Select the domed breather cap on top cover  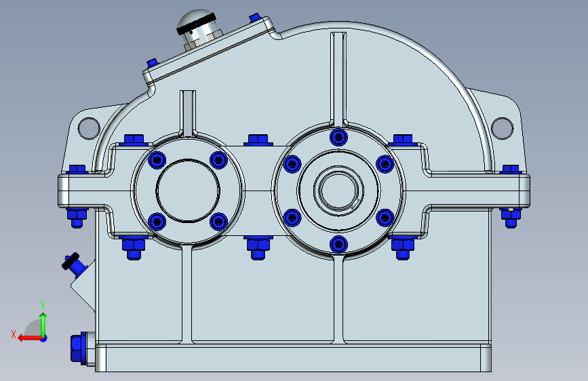click(197, 23)
